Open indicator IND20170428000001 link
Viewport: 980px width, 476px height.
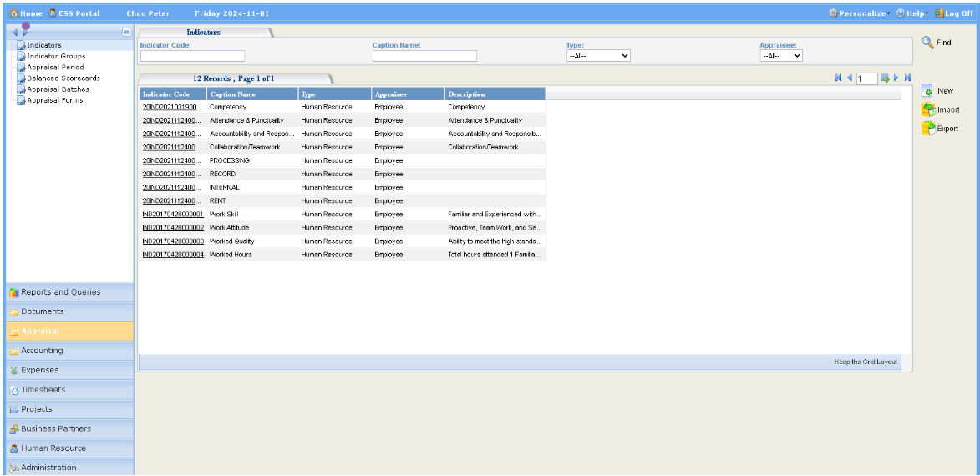[173, 215]
